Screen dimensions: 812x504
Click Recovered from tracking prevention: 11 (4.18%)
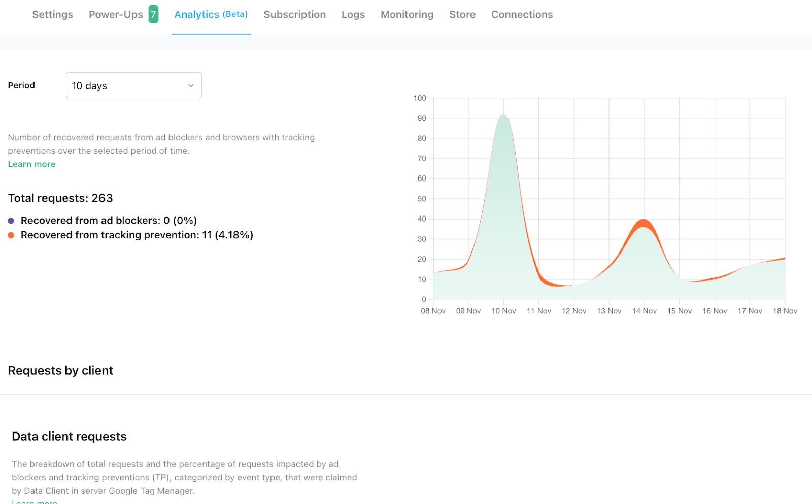click(137, 235)
